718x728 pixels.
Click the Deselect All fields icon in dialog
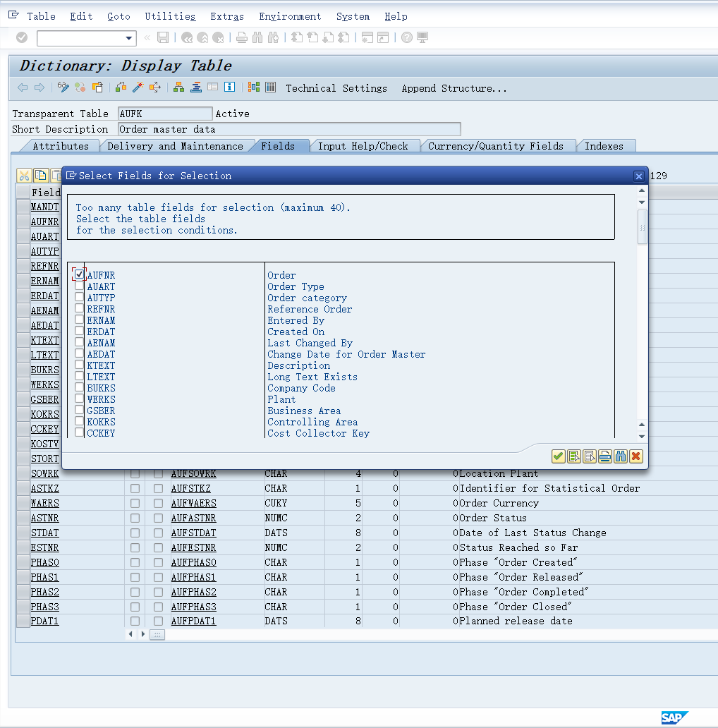(590, 456)
